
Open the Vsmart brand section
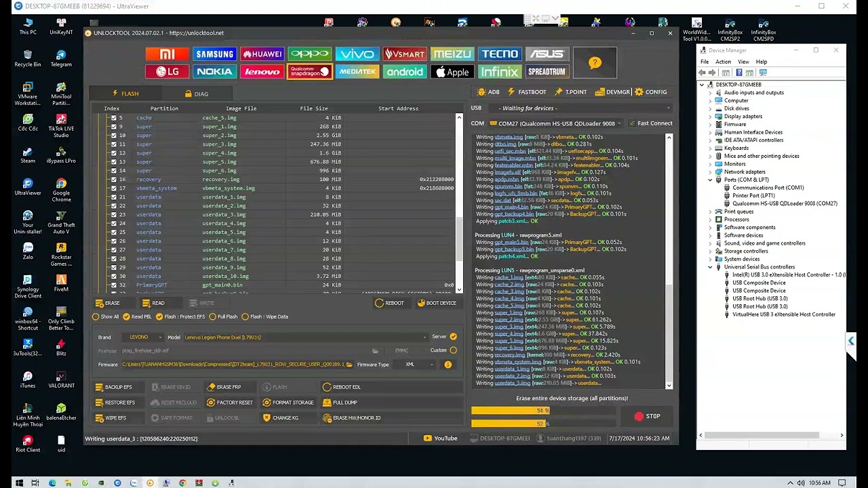click(x=404, y=54)
